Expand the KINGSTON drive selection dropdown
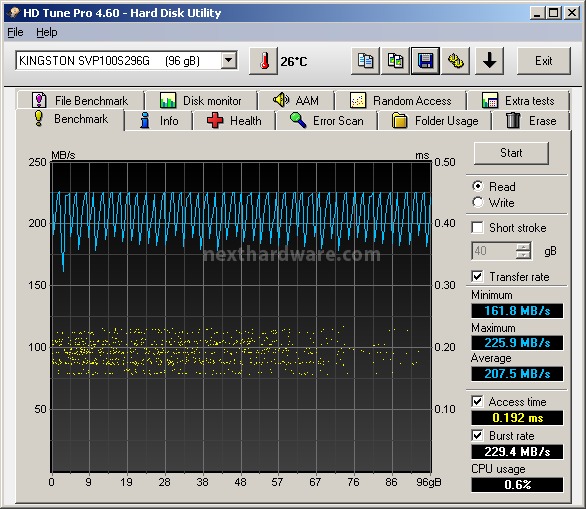 [x=229, y=60]
